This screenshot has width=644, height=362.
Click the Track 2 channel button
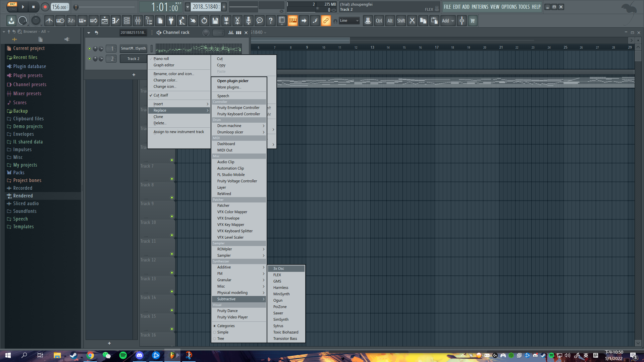133,59
